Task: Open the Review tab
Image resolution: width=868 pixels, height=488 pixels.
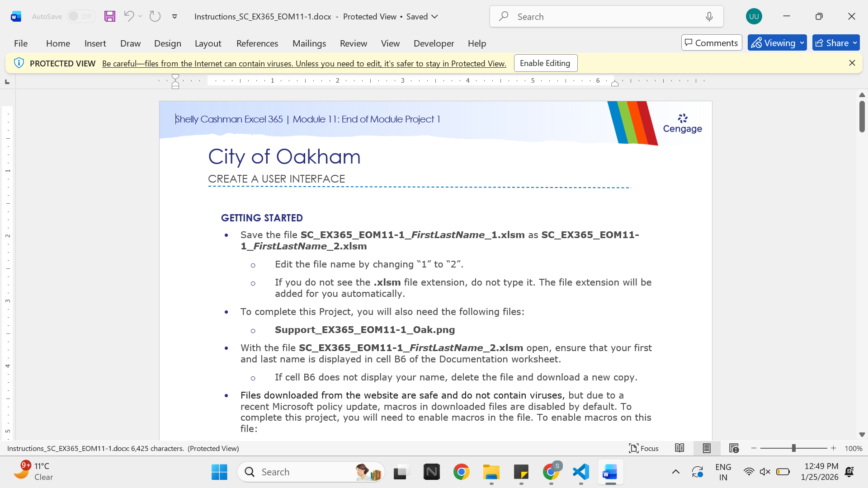Action: click(354, 43)
